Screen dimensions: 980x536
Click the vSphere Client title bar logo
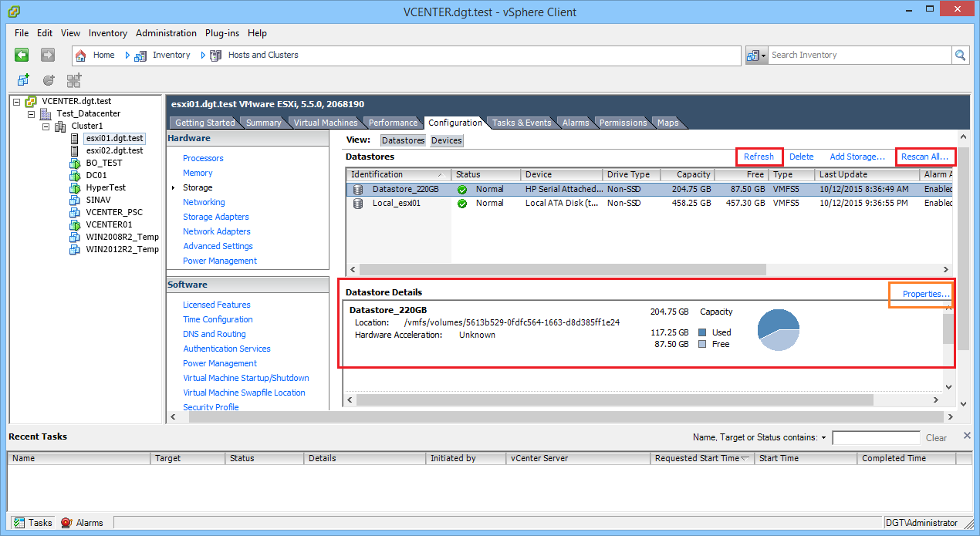14,12
